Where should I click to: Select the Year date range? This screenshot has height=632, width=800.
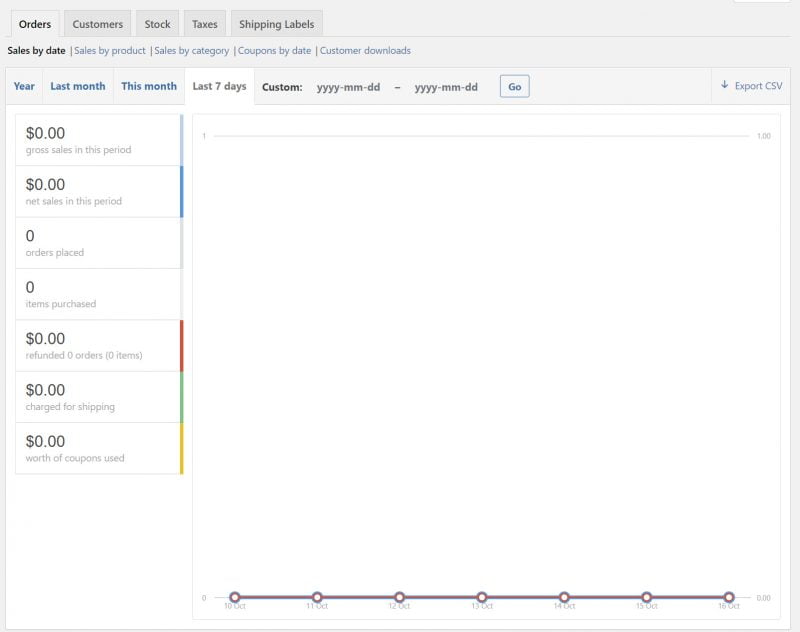click(x=24, y=86)
